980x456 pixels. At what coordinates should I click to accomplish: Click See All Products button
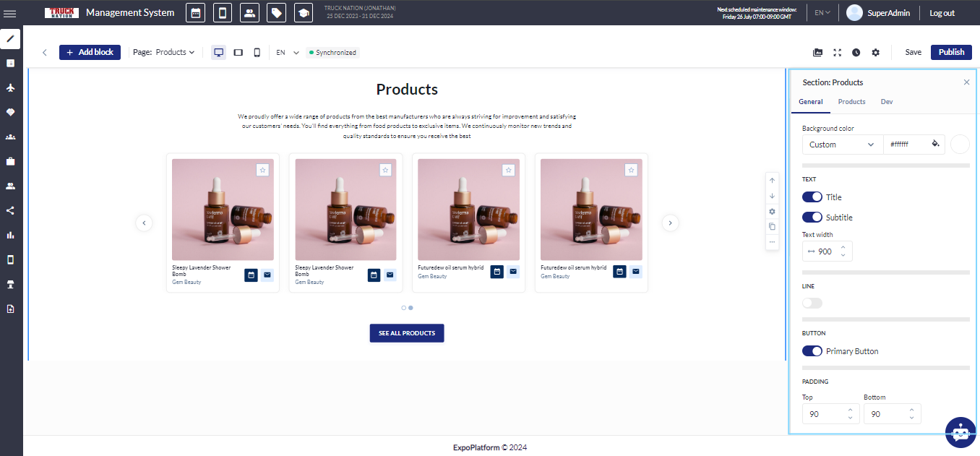[407, 333]
